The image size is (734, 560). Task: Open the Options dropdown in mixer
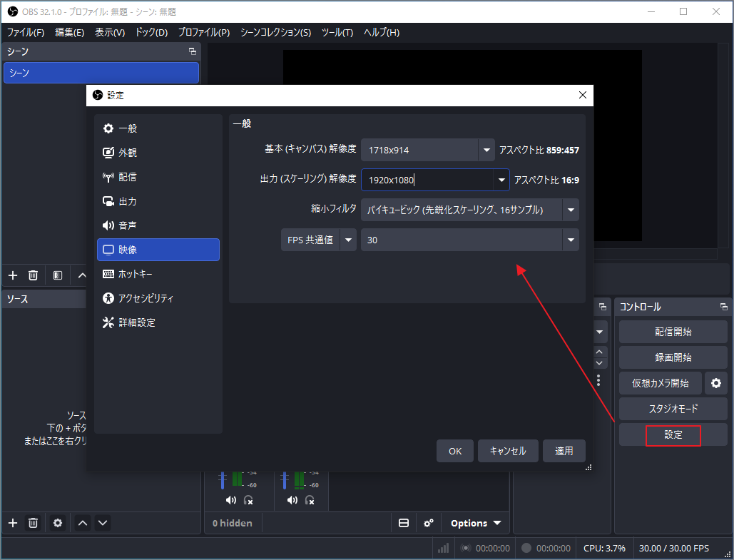click(x=474, y=523)
